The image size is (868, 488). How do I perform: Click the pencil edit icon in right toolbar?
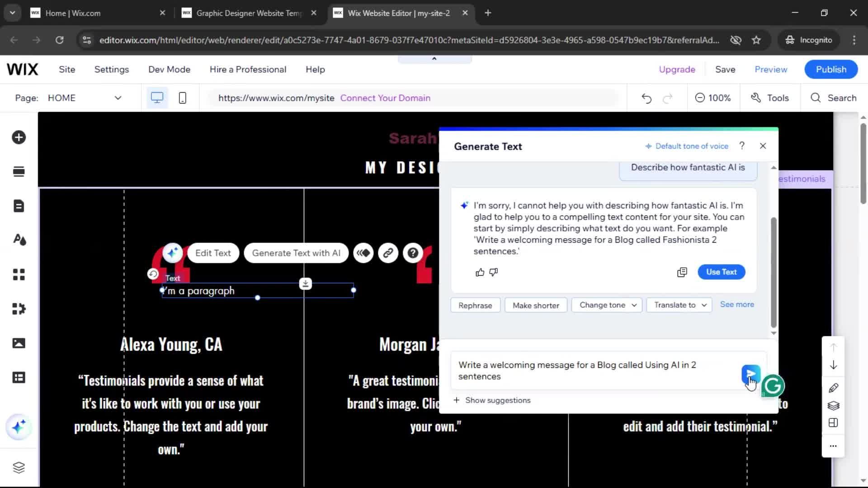833,388
